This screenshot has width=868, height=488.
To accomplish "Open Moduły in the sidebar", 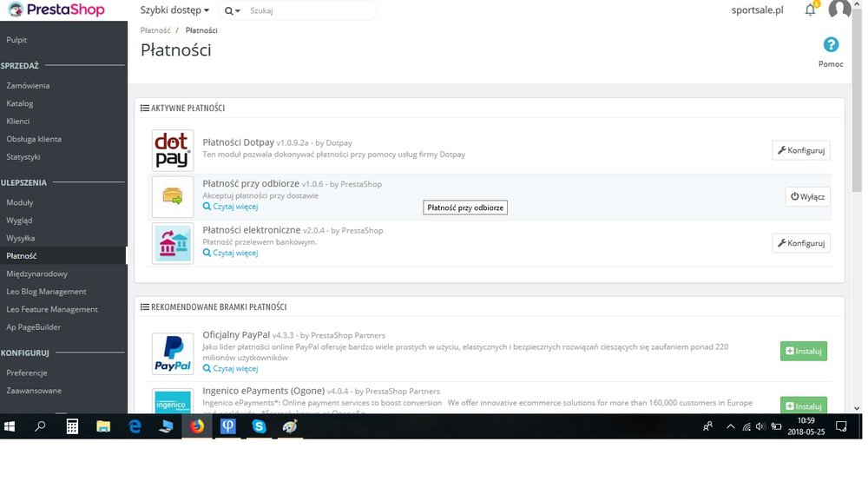I will click(x=19, y=202).
